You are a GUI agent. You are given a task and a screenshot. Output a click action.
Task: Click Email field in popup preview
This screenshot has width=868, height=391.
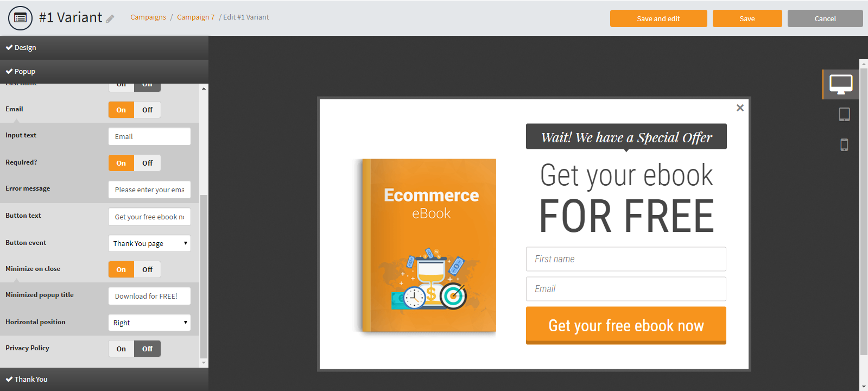click(x=626, y=289)
